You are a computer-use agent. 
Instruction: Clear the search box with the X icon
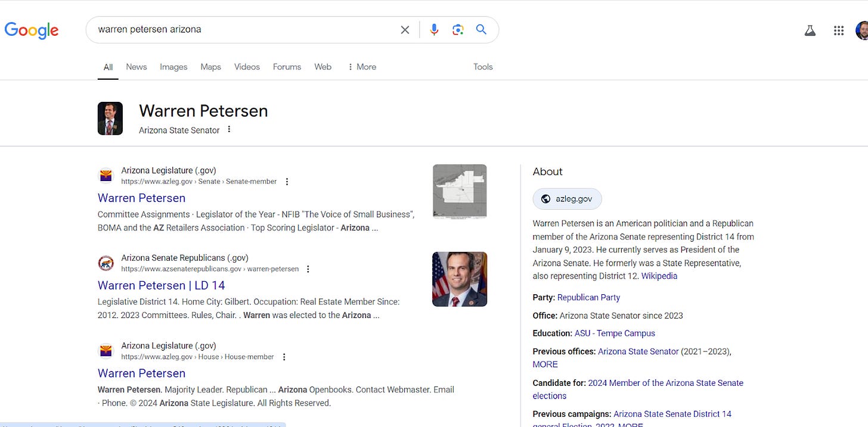pyautogui.click(x=405, y=30)
